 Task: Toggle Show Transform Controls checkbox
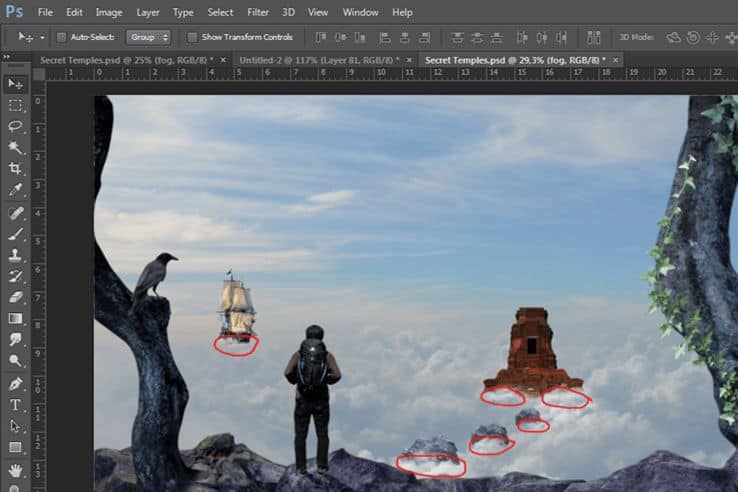(192, 37)
